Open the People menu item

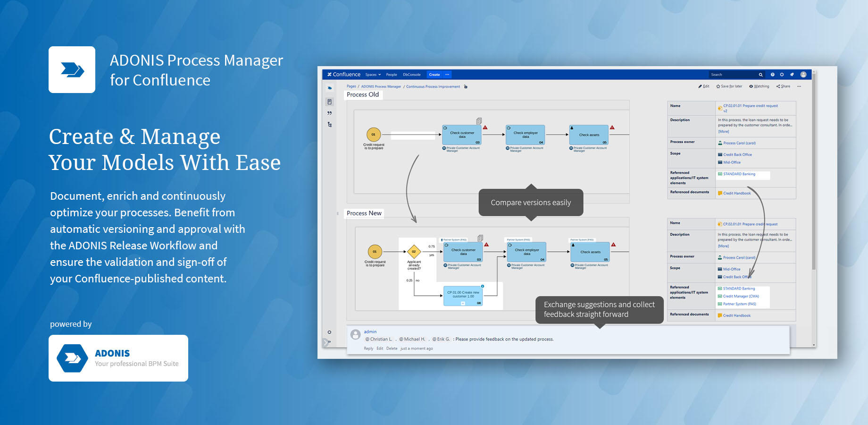[x=392, y=75]
